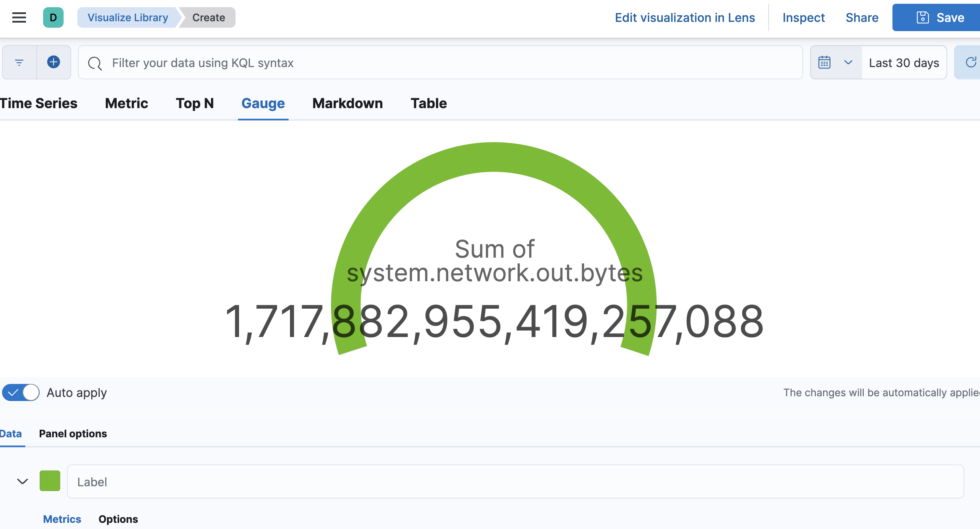
Task: Go to Visualize Library breadcrumb
Action: coord(128,17)
